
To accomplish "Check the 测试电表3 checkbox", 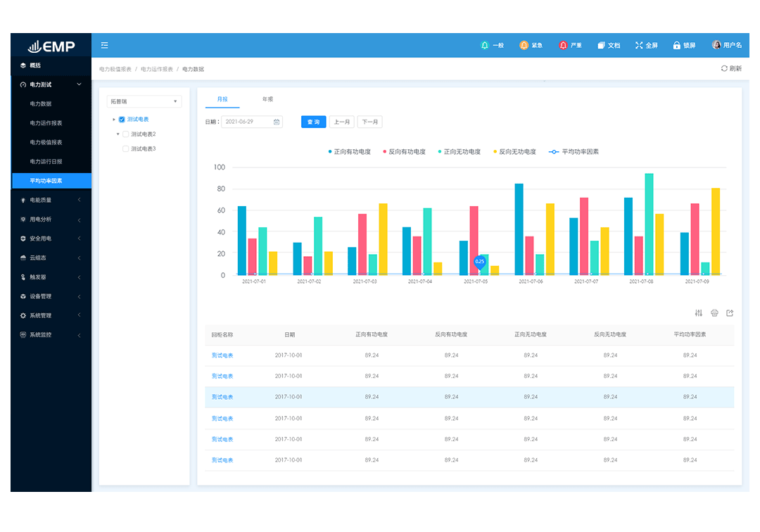I will [126, 148].
